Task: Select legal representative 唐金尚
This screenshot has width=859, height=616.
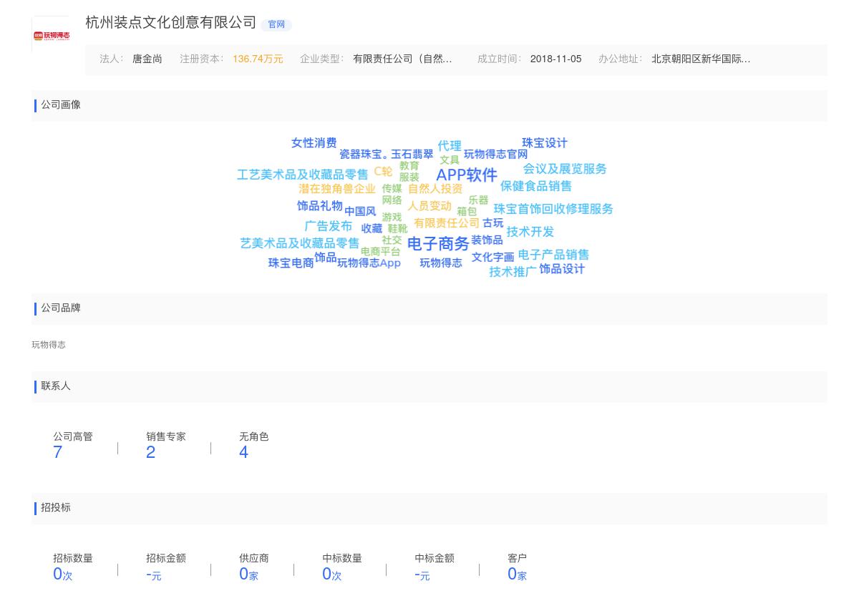Action: [x=147, y=59]
